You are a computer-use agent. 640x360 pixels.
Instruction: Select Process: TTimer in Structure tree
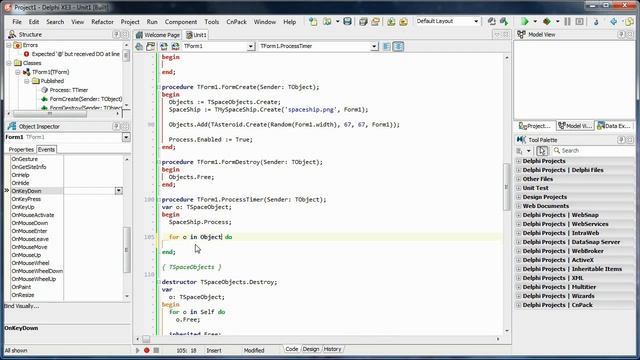tap(69, 90)
